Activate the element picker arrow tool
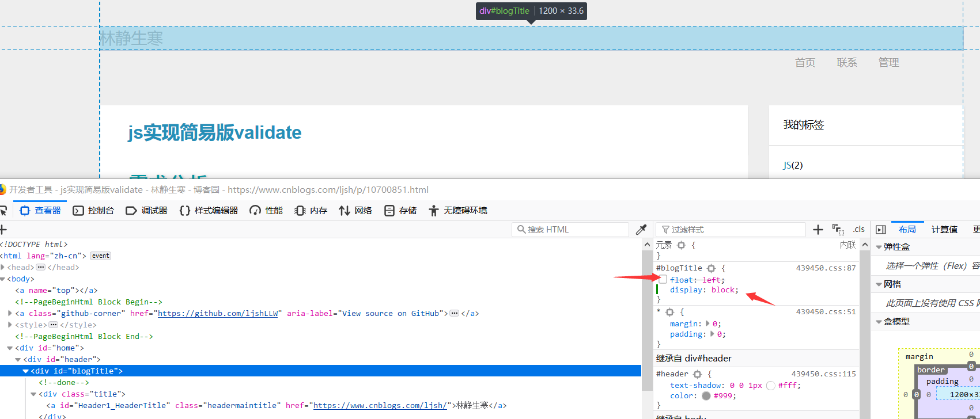The width and height of the screenshot is (980, 419). [x=2, y=211]
